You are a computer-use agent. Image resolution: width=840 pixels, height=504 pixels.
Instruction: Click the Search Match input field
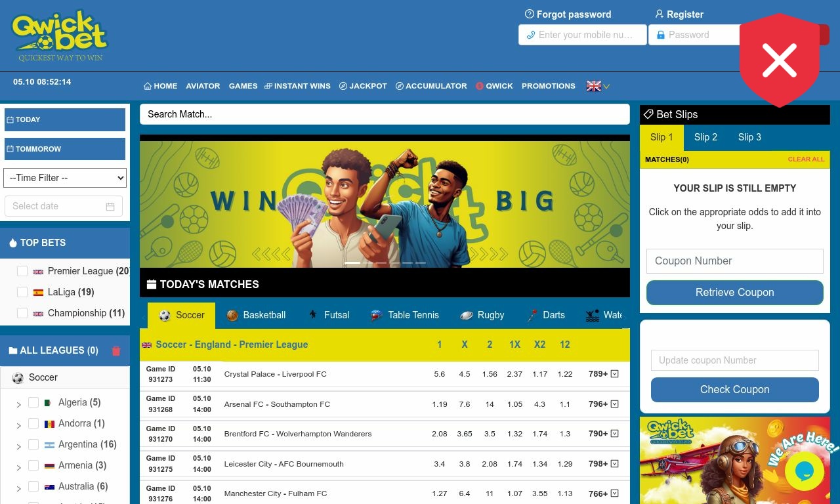[x=385, y=114]
